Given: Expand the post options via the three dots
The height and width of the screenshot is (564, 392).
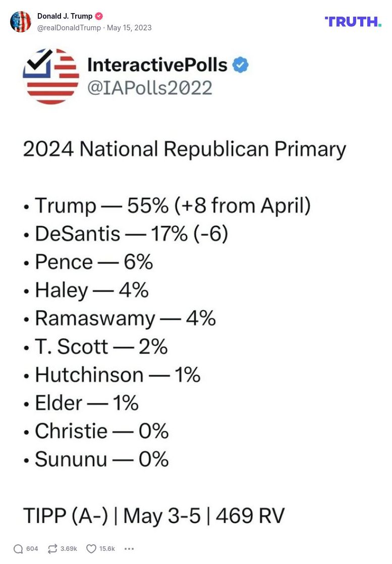Looking at the screenshot, I should pyautogui.click(x=129, y=548).
